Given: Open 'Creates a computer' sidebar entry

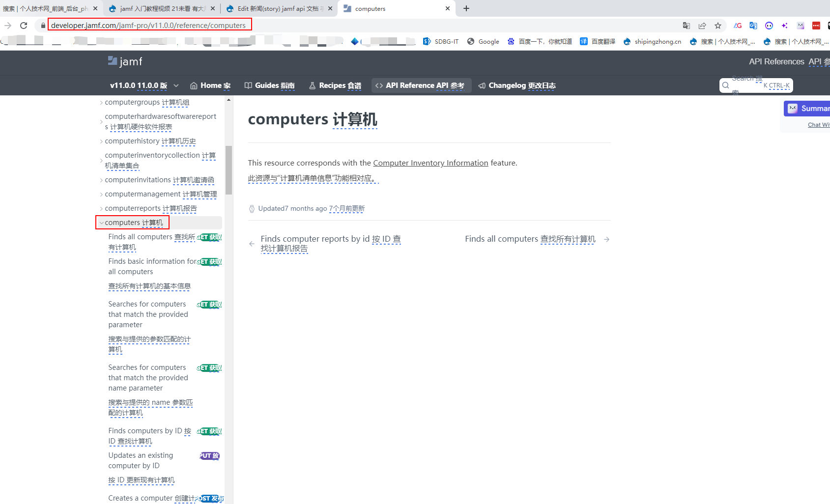Looking at the screenshot, I should tap(164, 498).
